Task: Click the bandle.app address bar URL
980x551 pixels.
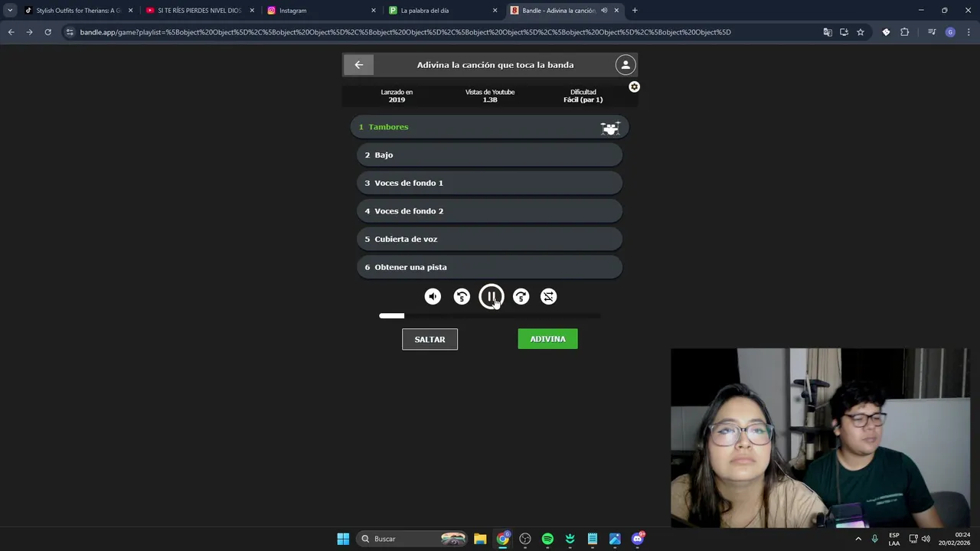Action: [x=405, y=32]
